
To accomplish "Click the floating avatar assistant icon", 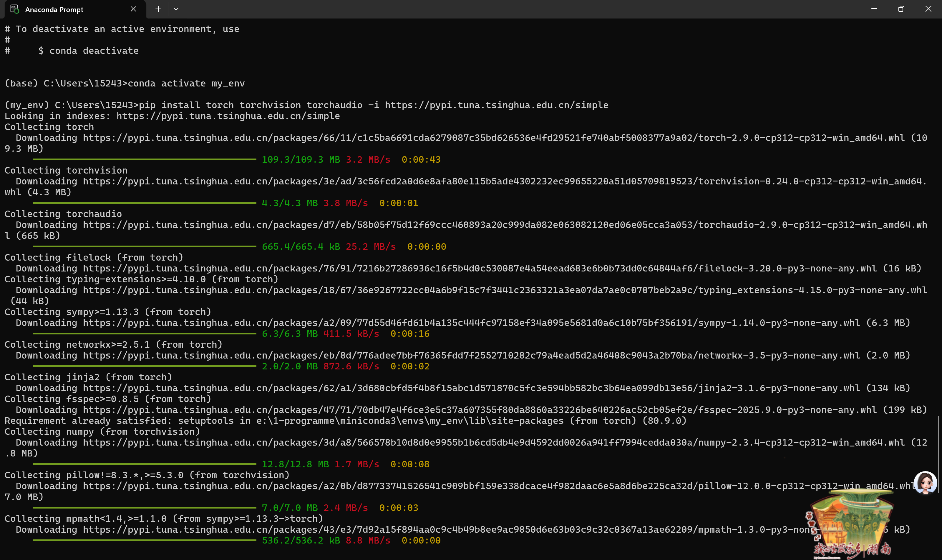I will (x=926, y=483).
